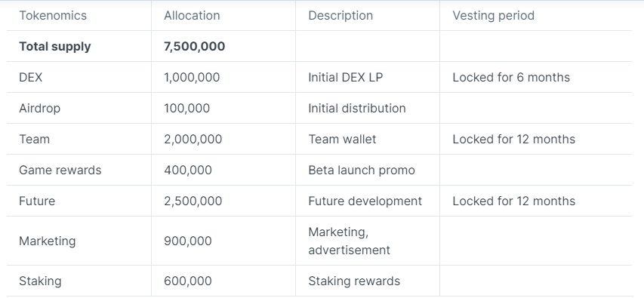This screenshot has width=644, height=298.
Task: Click the Game rewards row label
Action: [60, 170]
